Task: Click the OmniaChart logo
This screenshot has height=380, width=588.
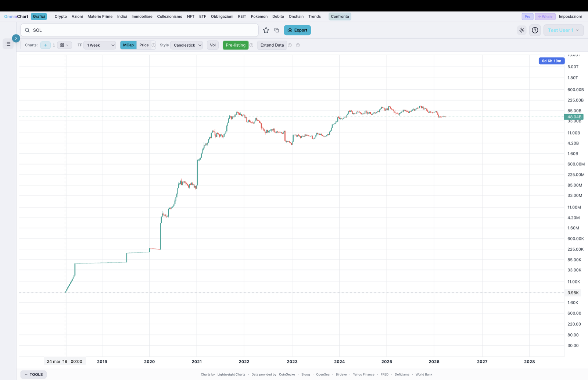Action: coord(16,17)
